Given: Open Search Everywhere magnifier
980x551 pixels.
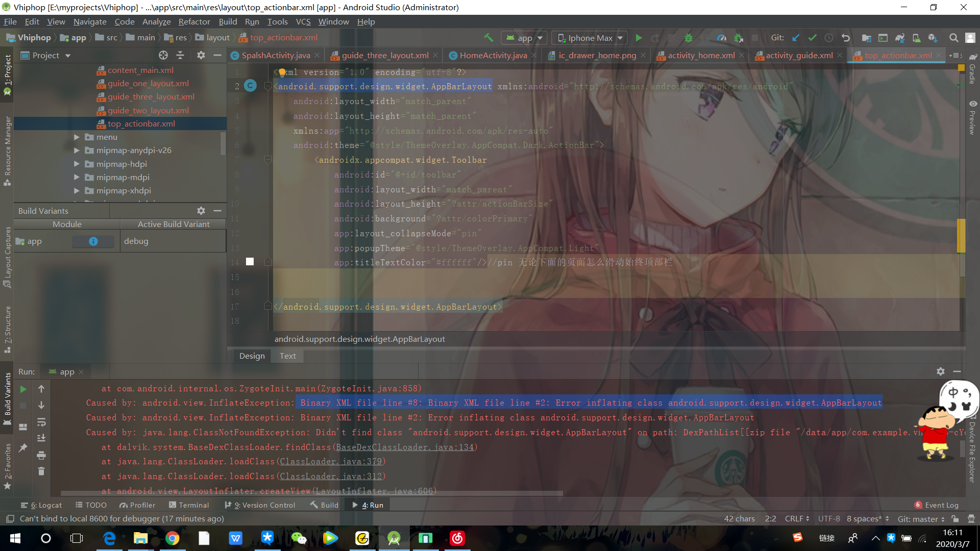Looking at the screenshot, I should [x=953, y=38].
